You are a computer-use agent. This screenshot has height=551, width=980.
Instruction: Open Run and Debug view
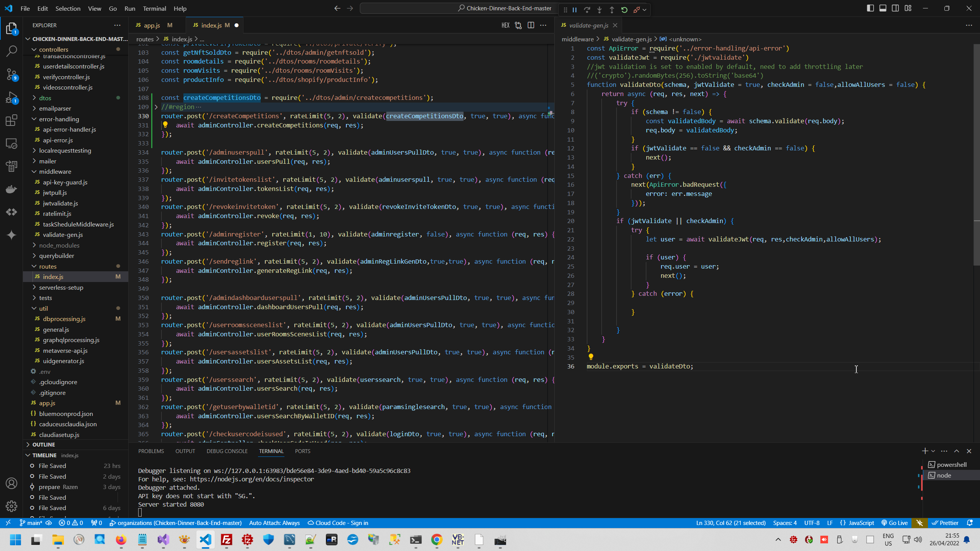point(11,97)
